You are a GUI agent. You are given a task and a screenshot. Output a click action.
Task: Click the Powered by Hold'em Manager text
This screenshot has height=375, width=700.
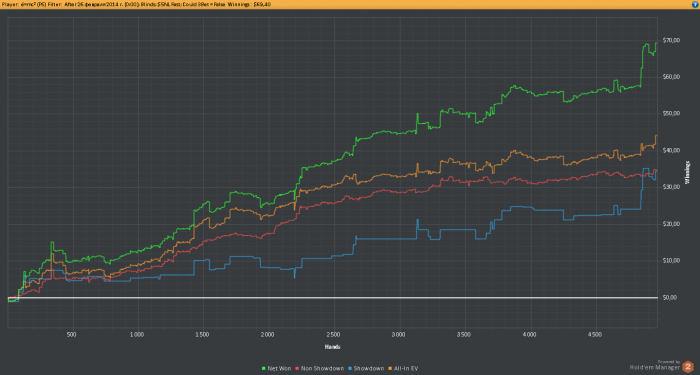(x=655, y=365)
